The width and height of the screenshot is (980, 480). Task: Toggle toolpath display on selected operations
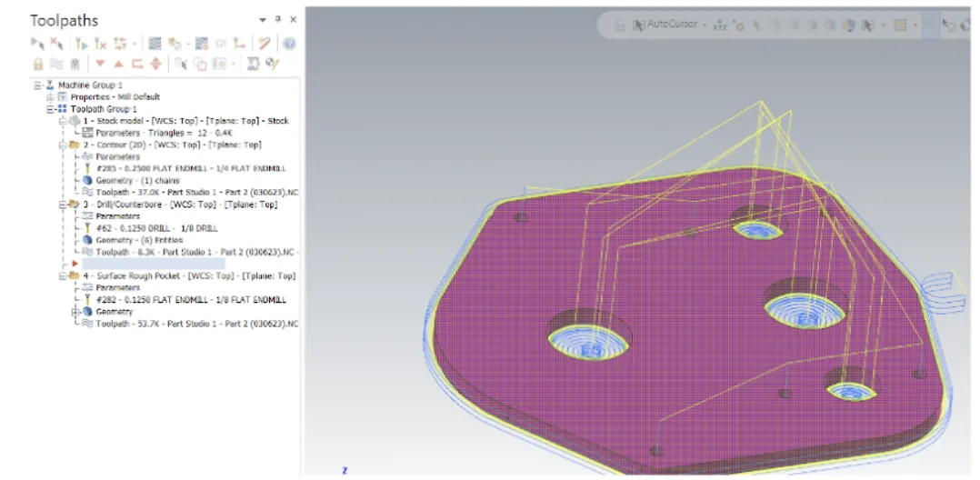(56, 63)
